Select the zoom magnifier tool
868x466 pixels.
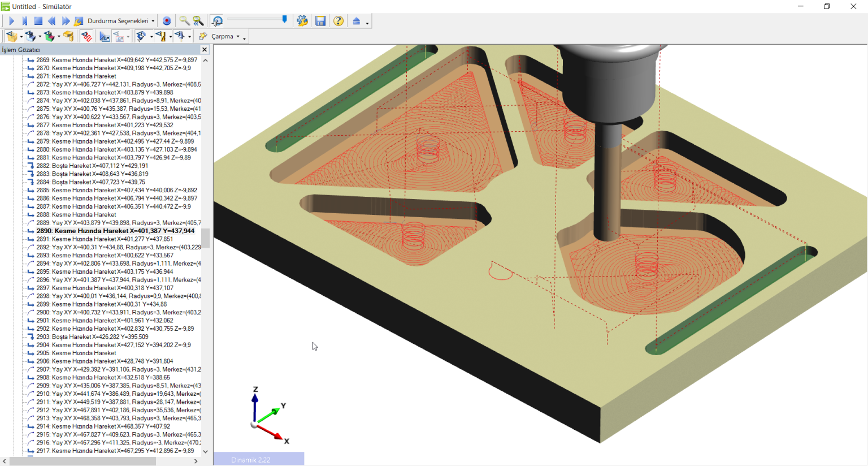click(184, 21)
